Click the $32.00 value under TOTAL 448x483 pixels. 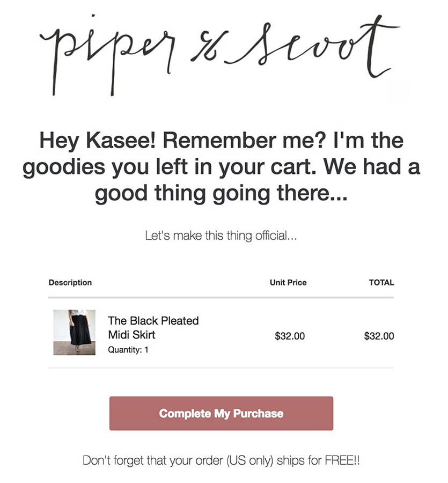tap(379, 336)
